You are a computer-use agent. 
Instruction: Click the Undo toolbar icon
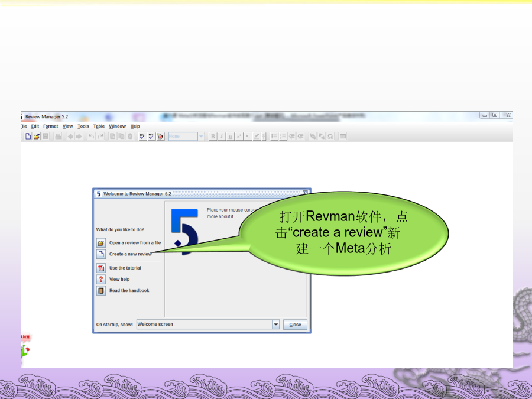point(91,137)
